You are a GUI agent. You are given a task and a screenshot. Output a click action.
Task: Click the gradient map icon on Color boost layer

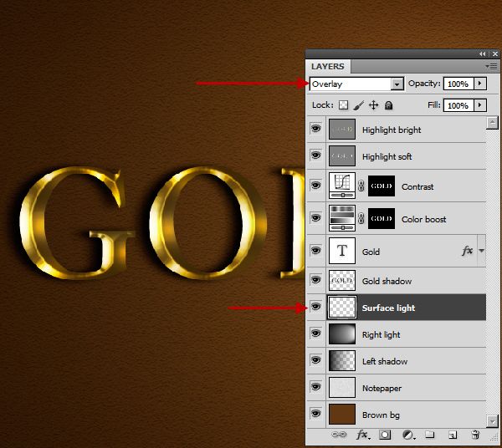pos(342,218)
